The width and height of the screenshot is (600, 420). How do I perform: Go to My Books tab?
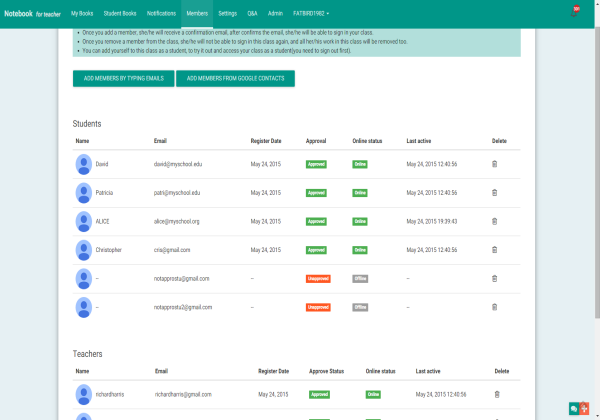[82, 13]
